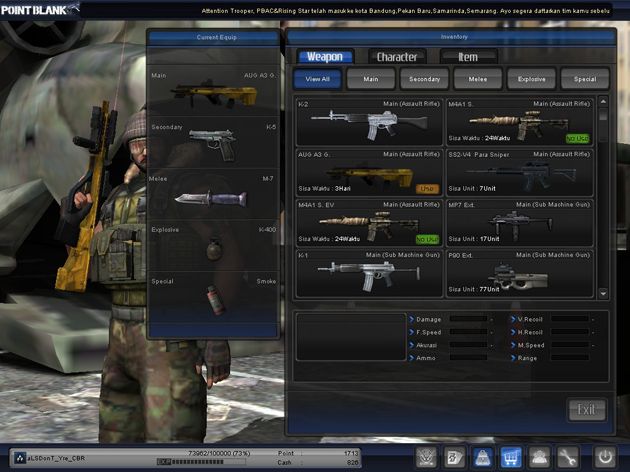Screen dimensions: 630x472
Task: Click the rank badge icon beside player name
Action: click(x=20, y=458)
